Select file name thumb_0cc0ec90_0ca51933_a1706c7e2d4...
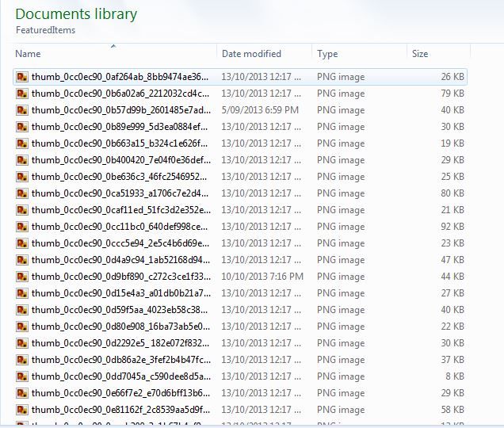Screen dimensions: 504x428 [120, 193]
